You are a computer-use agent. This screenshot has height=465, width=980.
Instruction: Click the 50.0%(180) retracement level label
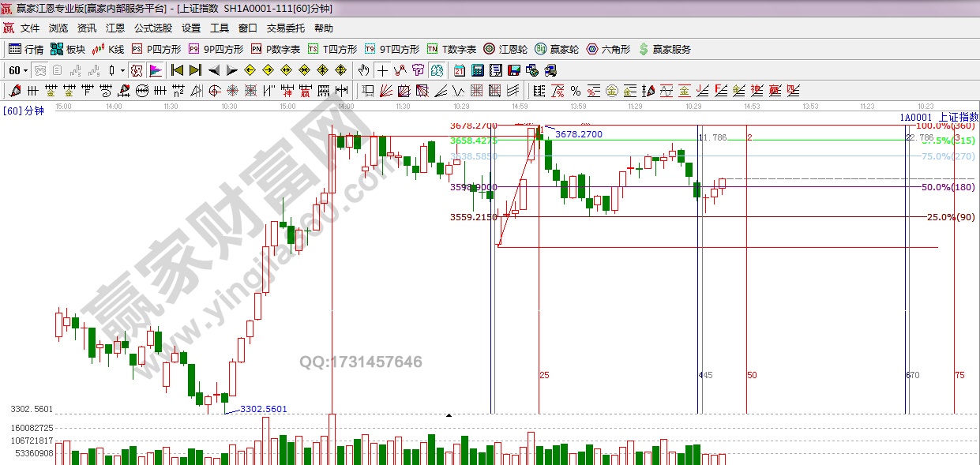pyautogui.click(x=948, y=187)
